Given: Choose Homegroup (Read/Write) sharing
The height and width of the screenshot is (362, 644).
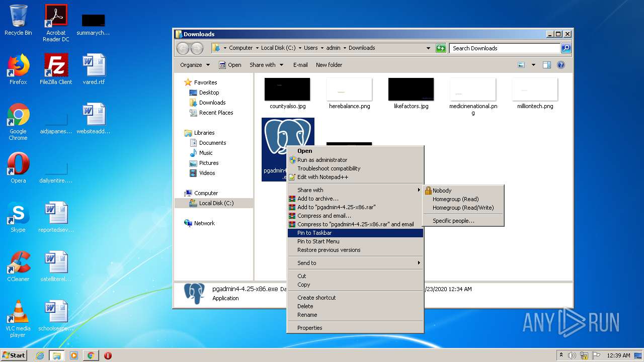Looking at the screenshot, I should [463, 208].
